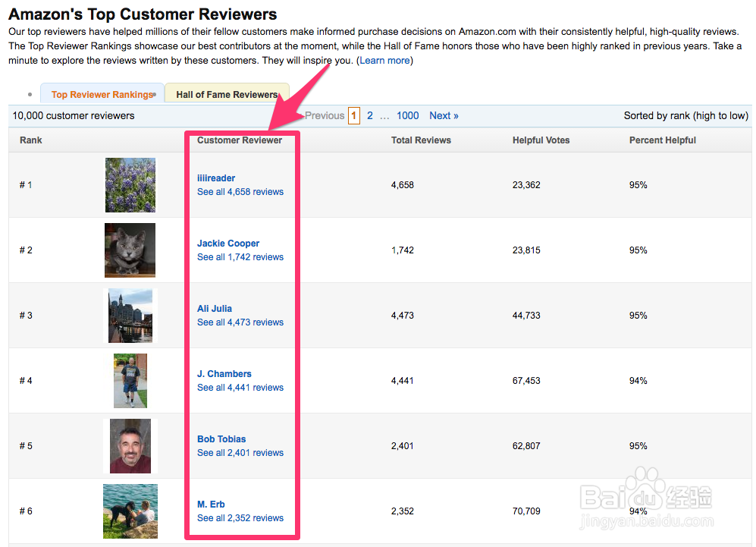Open Ali Julia's harbor photo thumbnail
756x547 pixels.
click(x=130, y=316)
